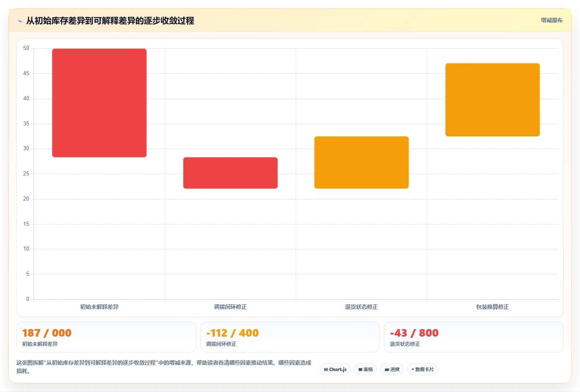
Task: Select the 187 / 000 data card
Action: click(106, 337)
